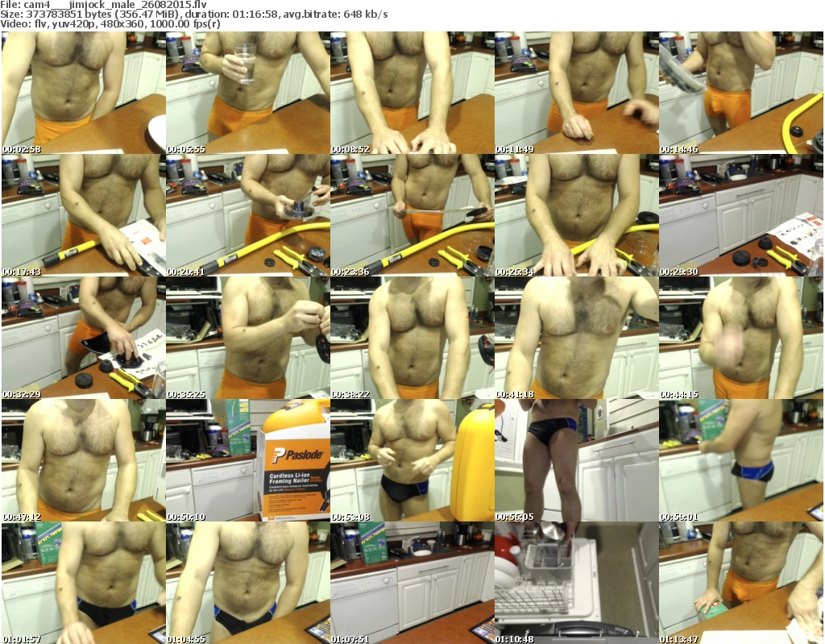Click the 'File:' name header line
This screenshot has width=825, height=644.
pyautogui.click(x=104, y=5)
